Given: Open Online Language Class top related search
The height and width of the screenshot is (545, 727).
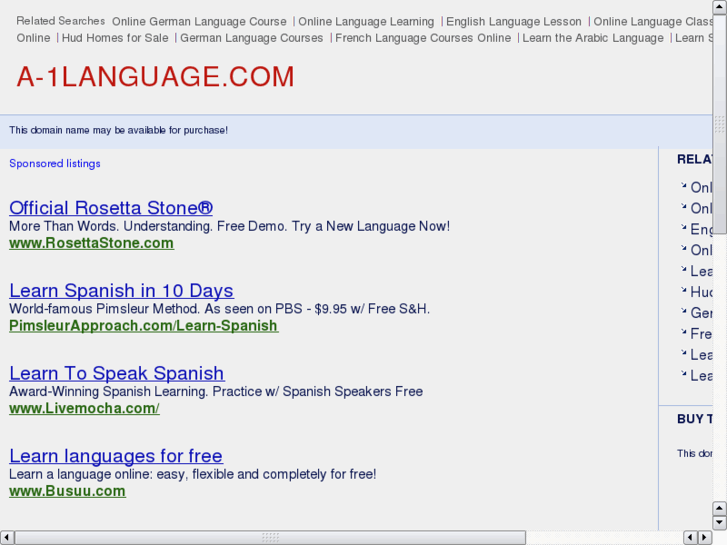Looking at the screenshot, I should point(653,22).
